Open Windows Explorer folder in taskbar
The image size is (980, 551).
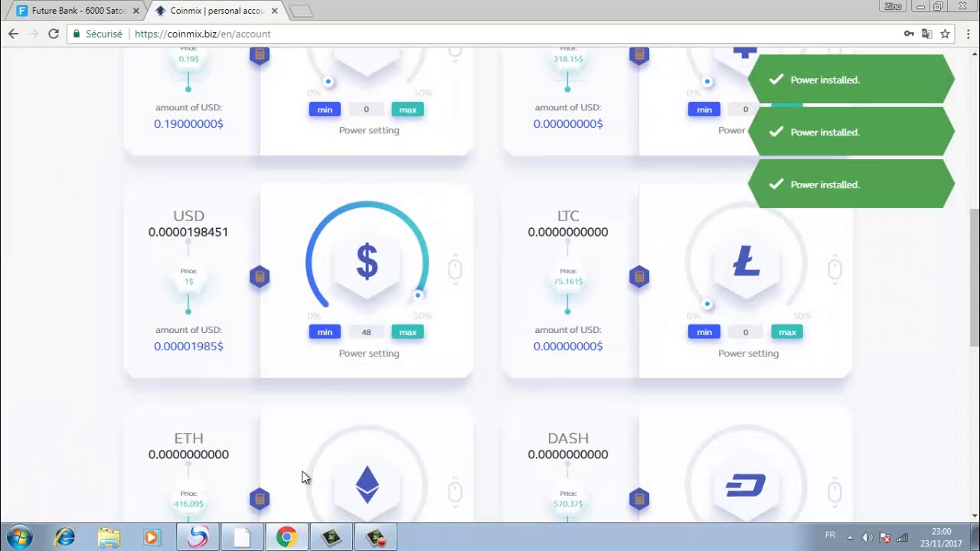tap(109, 537)
